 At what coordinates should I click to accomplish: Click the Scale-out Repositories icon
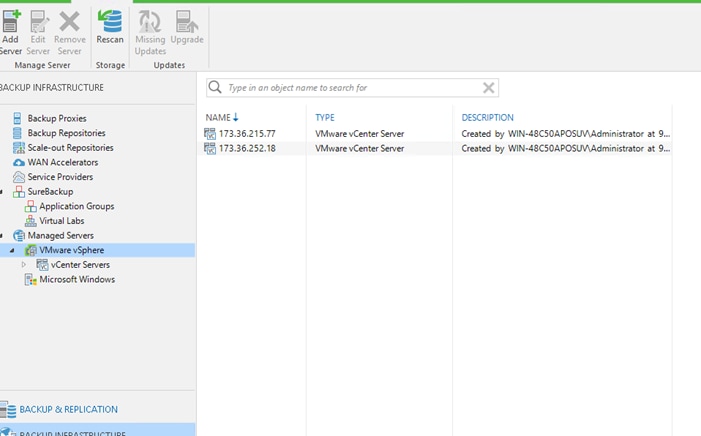point(19,148)
